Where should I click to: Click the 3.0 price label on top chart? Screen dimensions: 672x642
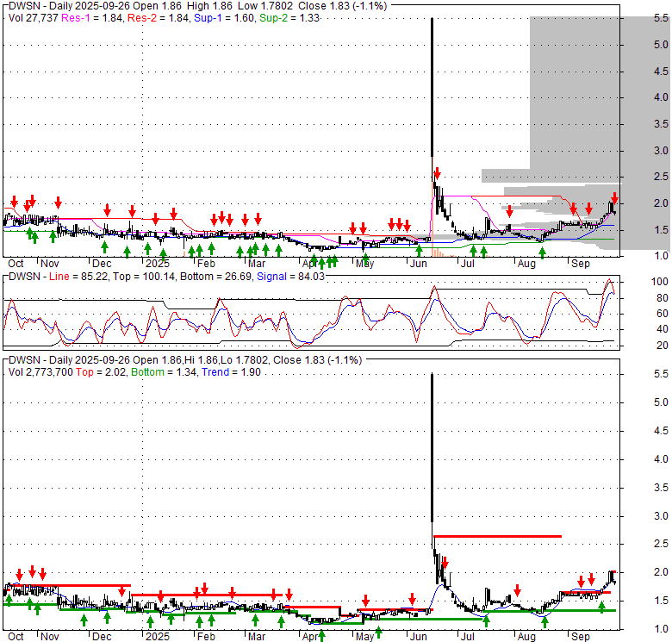coord(661,151)
